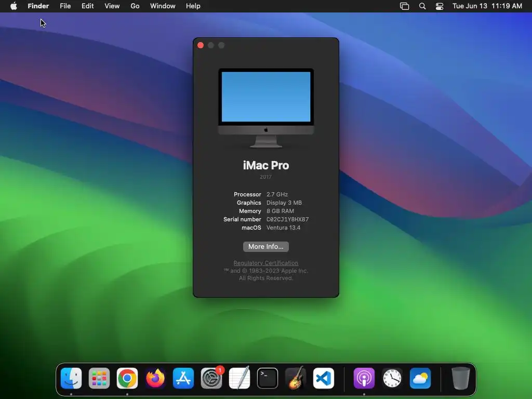The image size is (532, 399).
Task: Click the Ventura 13.4 version text
Action: 283,228
